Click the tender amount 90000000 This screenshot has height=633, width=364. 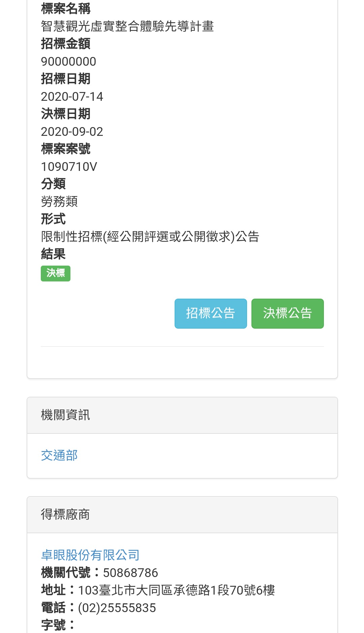tap(68, 61)
